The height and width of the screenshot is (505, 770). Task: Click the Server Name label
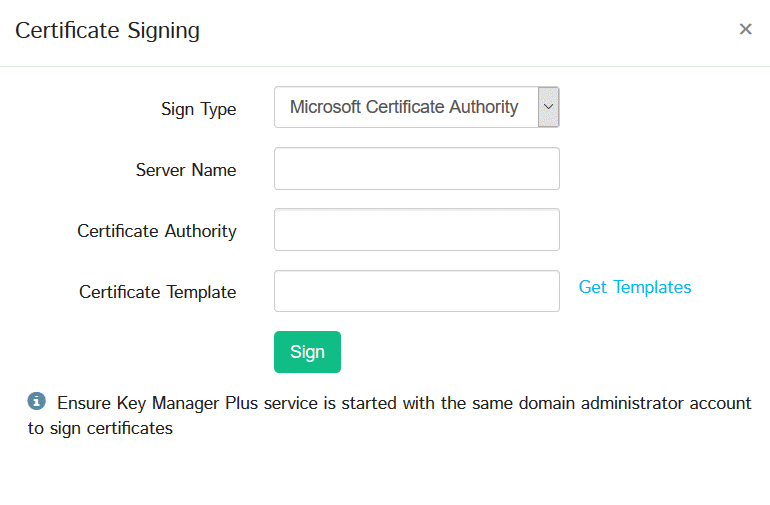coord(186,170)
